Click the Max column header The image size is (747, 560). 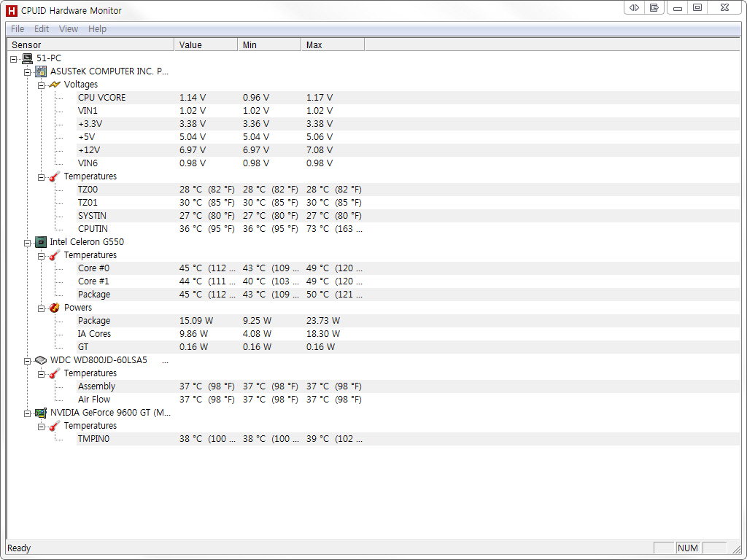point(332,45)
